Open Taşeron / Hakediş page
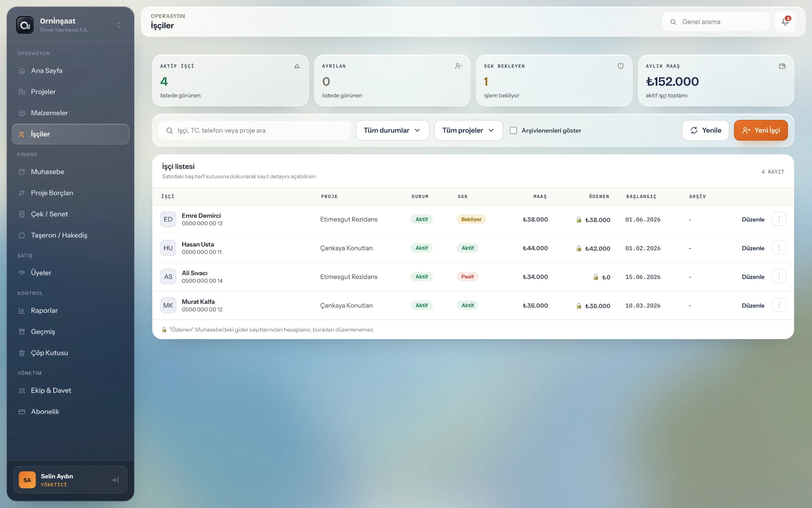 tap(70, 235)
